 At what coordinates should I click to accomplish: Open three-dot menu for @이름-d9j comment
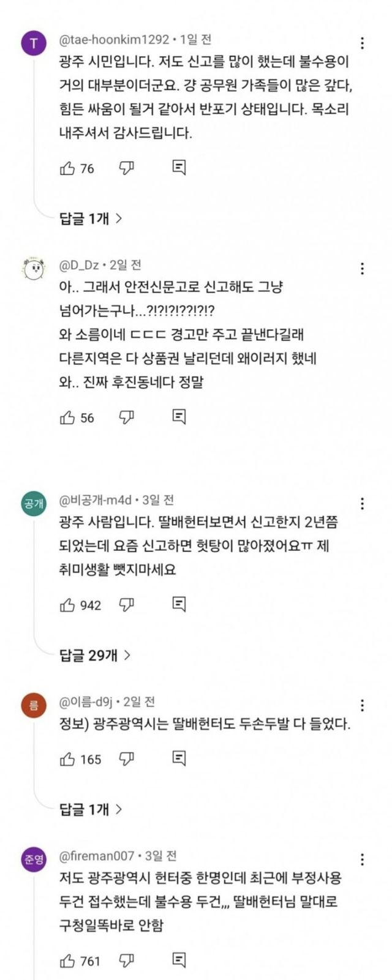(363, 705)
